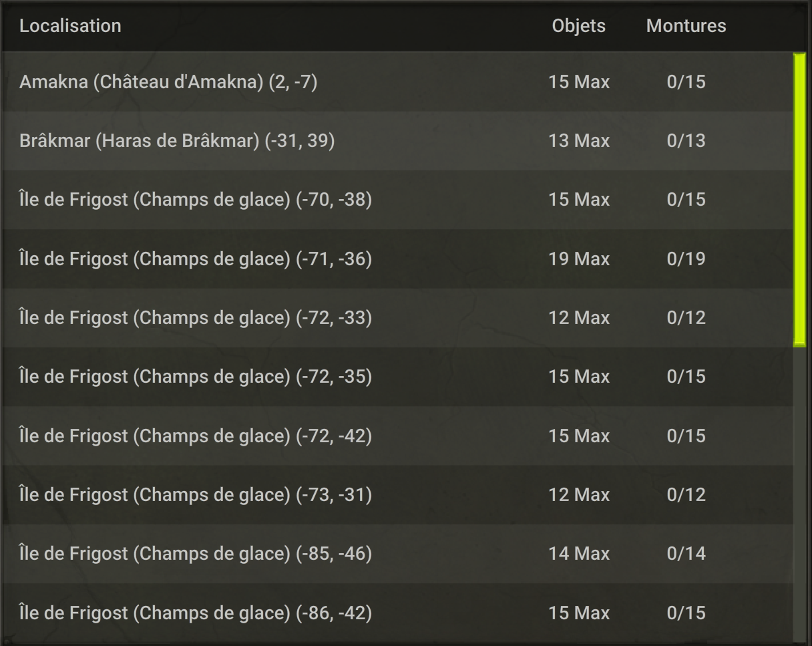Viewport: 812px width, 646px height.
Task: Click the 13 Max objects value
Action: click(x=579, y=141)
